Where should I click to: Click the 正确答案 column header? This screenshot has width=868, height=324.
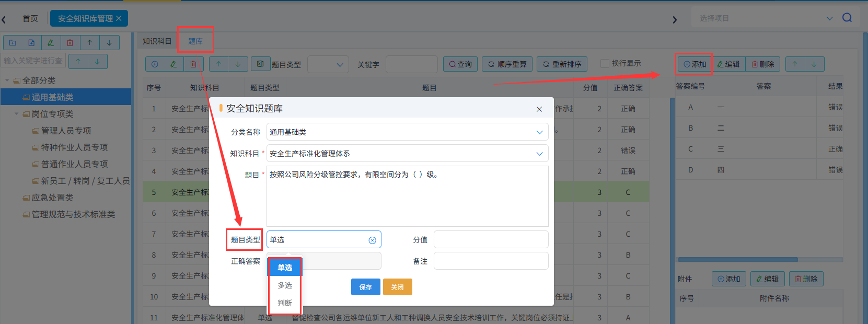[x=628, y=88]
